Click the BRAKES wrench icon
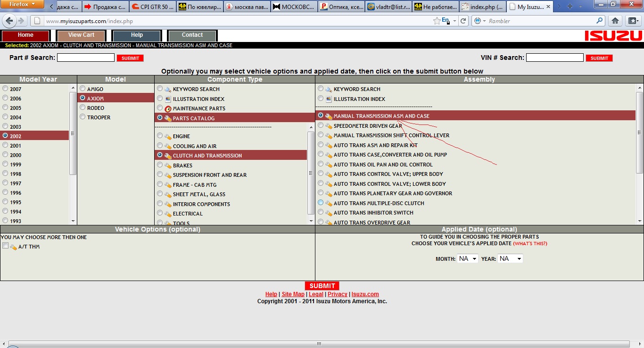The image size is (644, 348). pyautogui.click(x=167, y=166)
